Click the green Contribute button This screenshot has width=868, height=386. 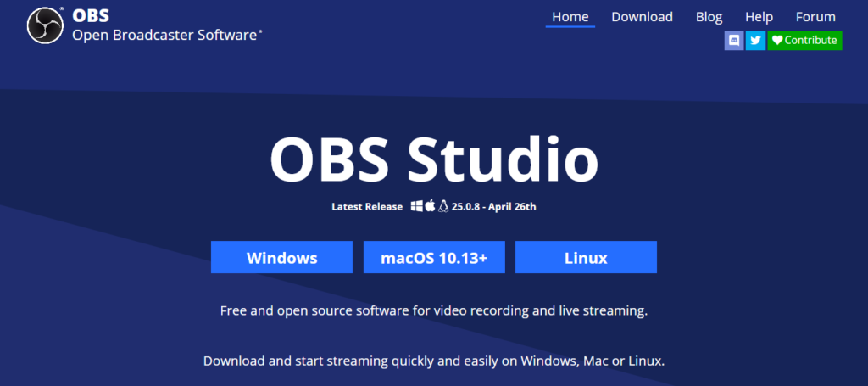[x=805, y=41]
